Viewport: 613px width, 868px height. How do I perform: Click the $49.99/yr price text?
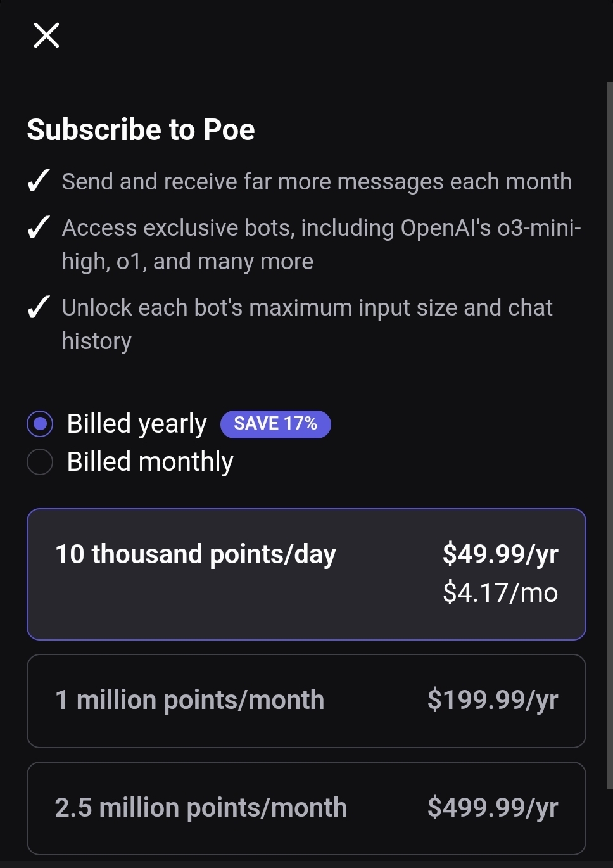click(x=500, y=554)
